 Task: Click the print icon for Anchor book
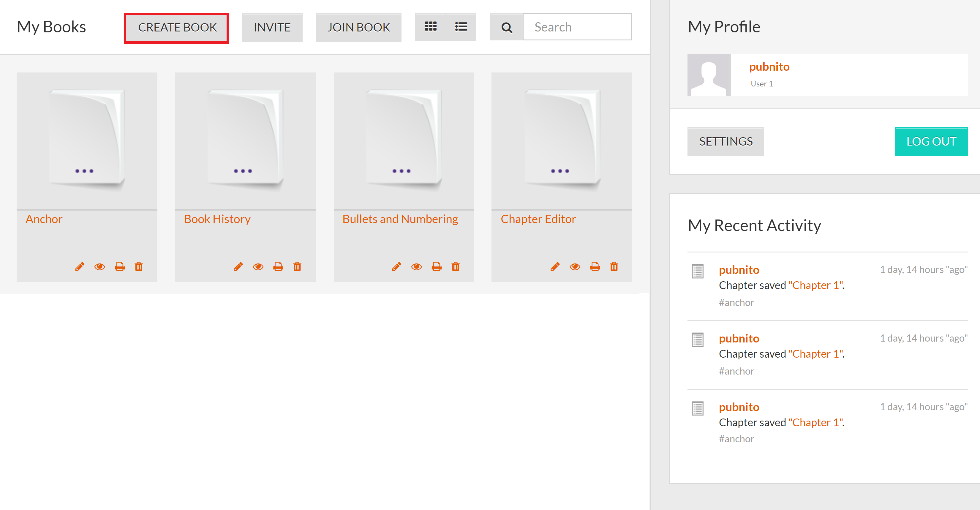[119, 266]
